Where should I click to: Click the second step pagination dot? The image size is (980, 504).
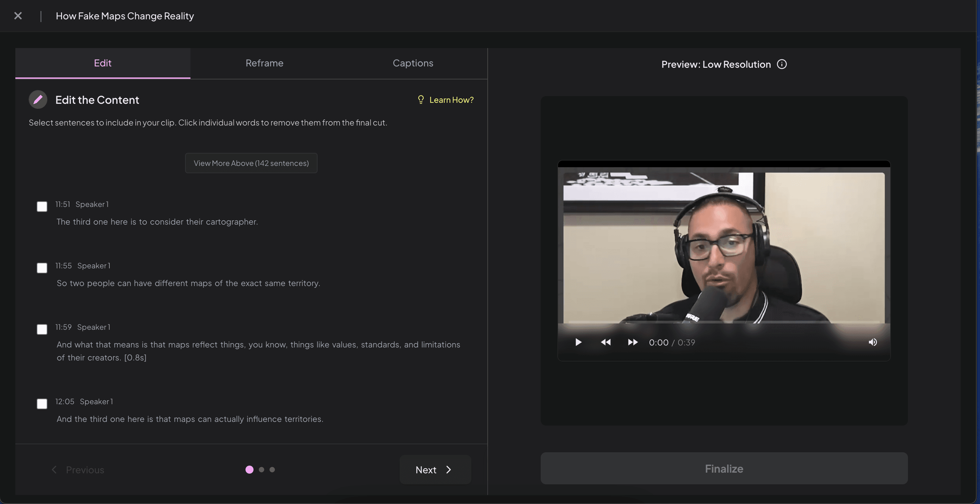point(262,470)
